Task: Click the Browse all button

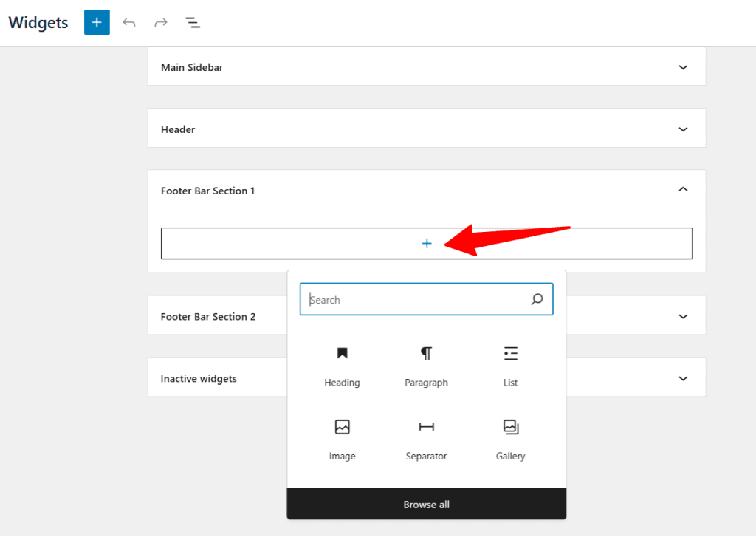Action: (x=426, y=505)
